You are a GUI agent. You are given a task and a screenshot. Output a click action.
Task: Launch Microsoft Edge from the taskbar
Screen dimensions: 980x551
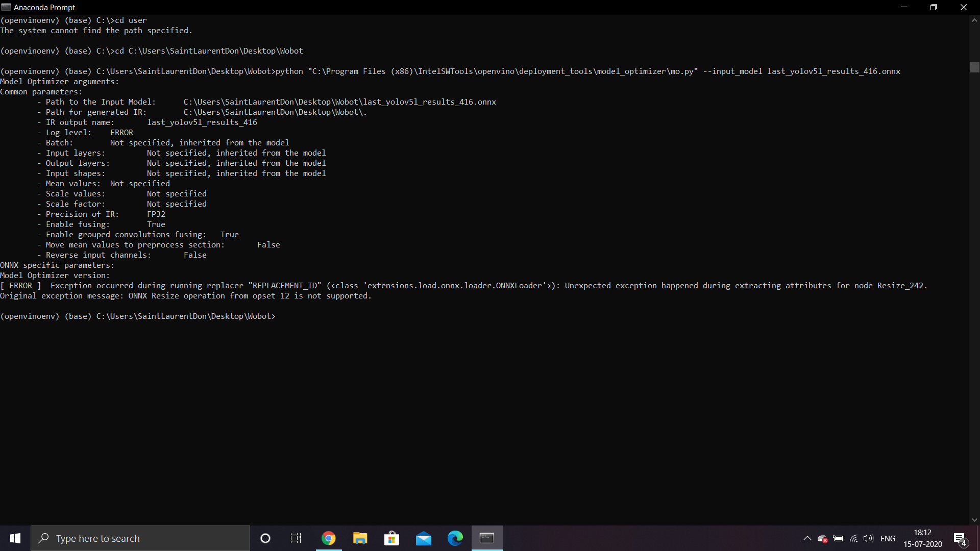coord(455,538)
